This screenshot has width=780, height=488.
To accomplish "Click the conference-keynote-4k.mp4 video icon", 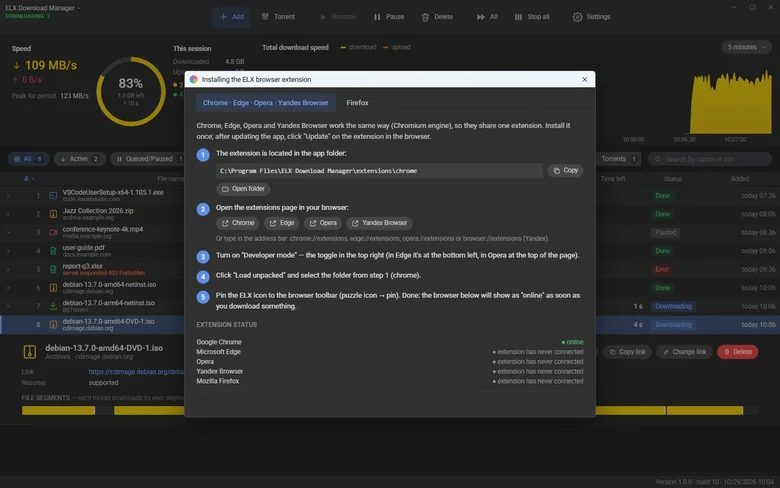I will tap(53, 232).
